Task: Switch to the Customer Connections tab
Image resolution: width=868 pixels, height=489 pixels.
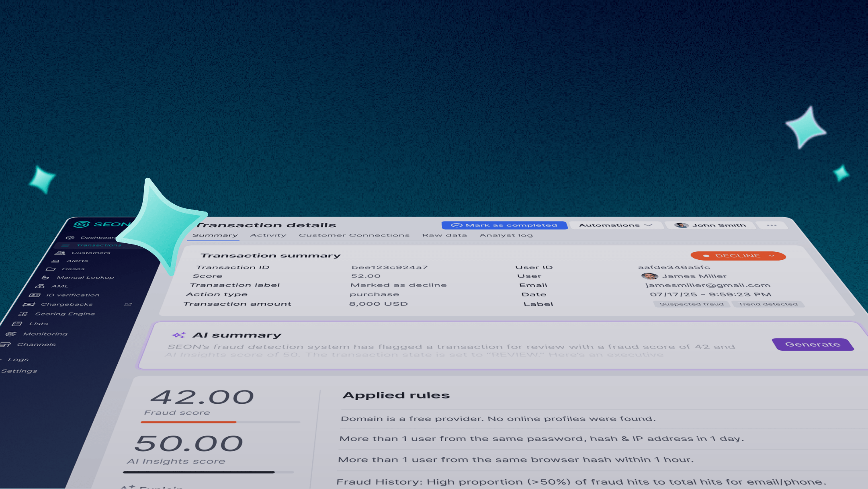Action: pyautogui.click(x=354, y=235)
